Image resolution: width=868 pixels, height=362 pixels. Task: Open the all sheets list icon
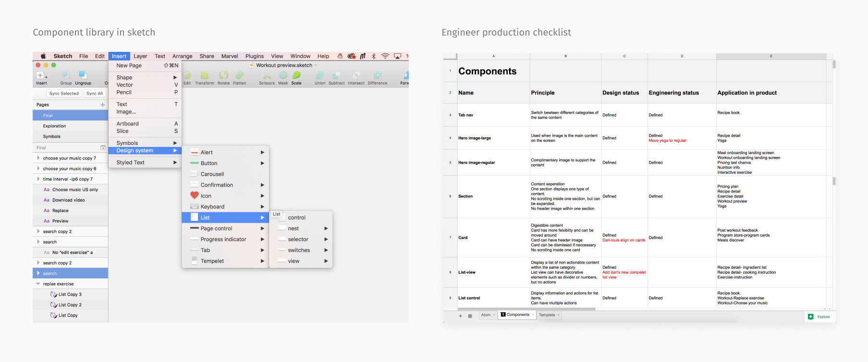(x=470, y=316)
